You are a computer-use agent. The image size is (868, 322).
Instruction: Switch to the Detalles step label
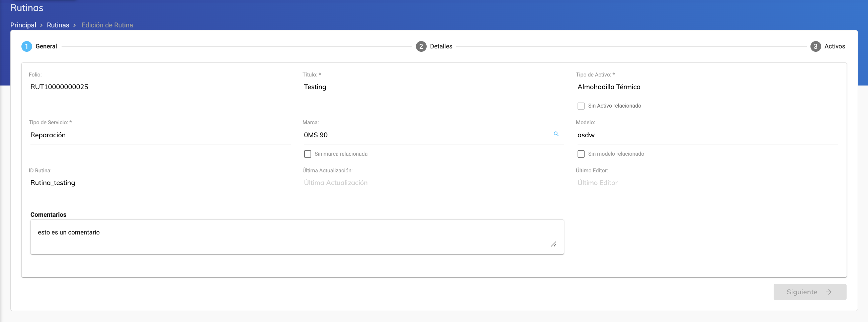[441, 46]
